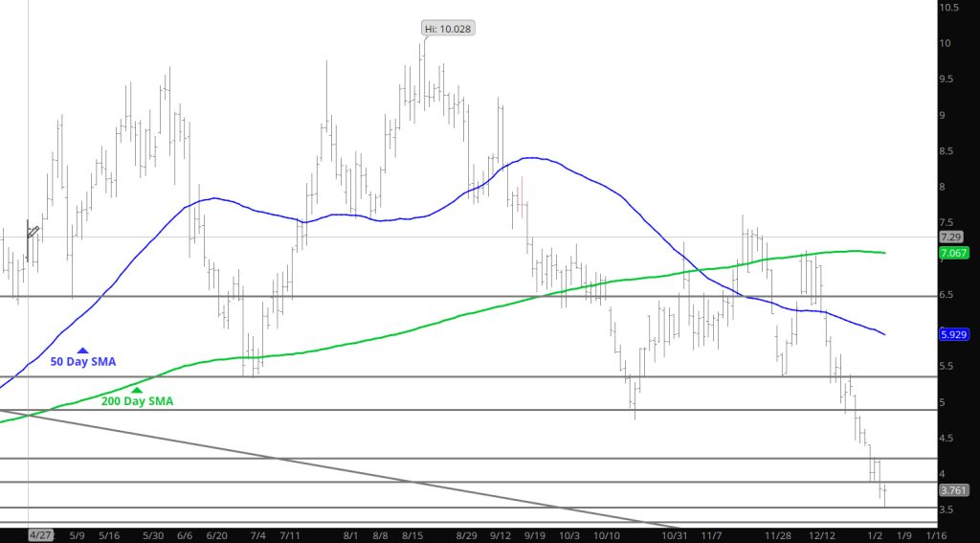
Task: Click the 6.5 level on price axis
Action: [947, 295]
